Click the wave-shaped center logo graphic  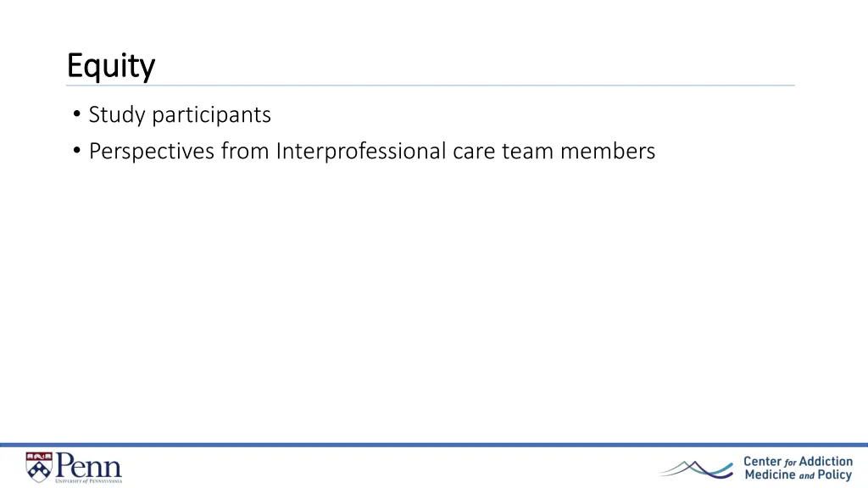pyautogui.click(x=697, y=469)
